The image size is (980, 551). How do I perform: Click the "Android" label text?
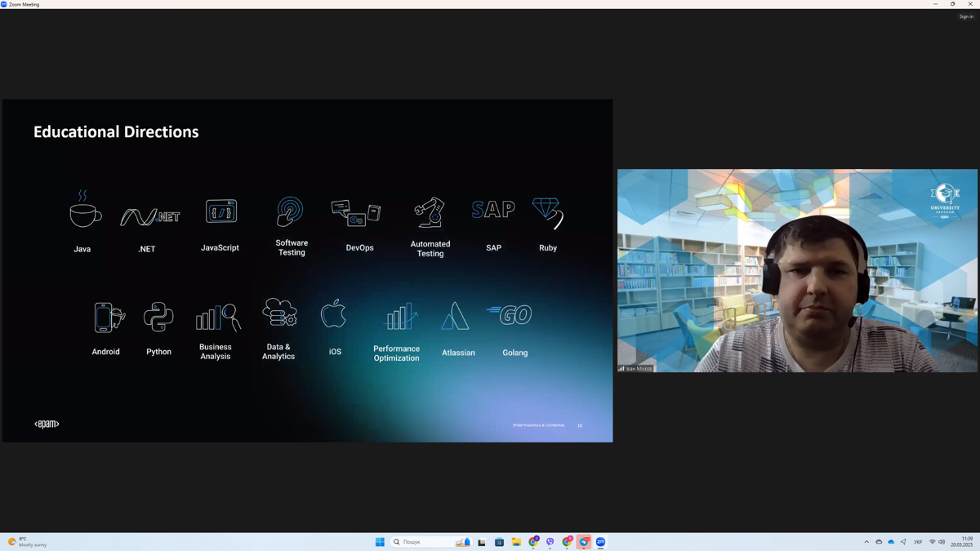click(106, 352)
